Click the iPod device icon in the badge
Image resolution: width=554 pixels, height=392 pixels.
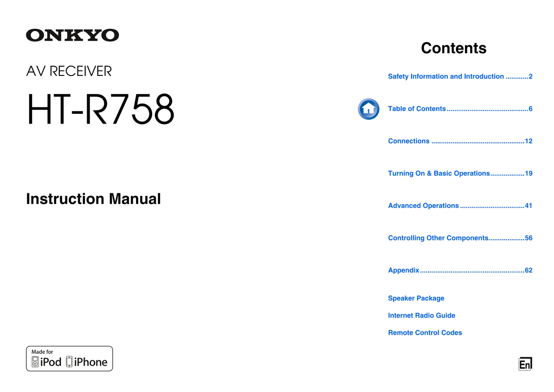tap(35, 362)
